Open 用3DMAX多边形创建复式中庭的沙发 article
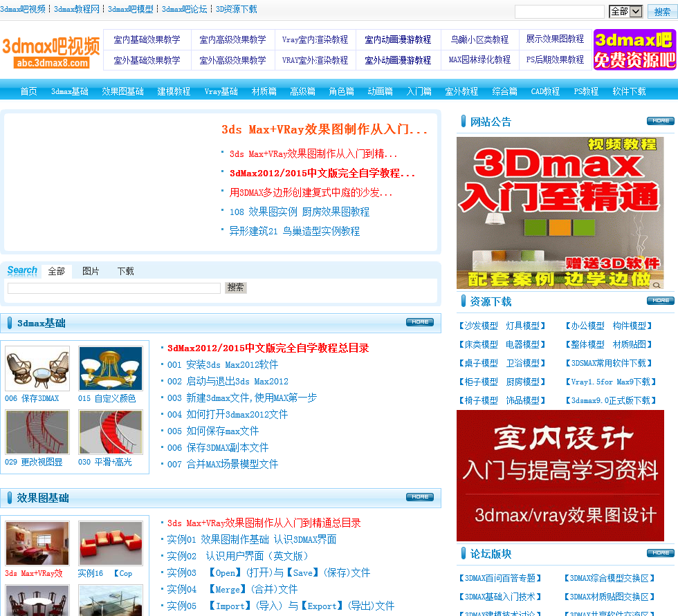Image resolution: width=678 pixels, height=616 pixels. (x=311, y=193)
